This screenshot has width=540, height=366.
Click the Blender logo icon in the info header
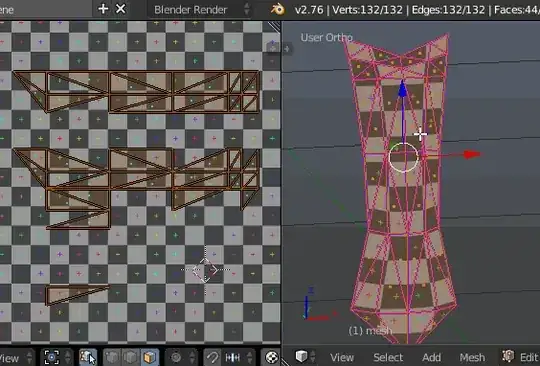278,9
